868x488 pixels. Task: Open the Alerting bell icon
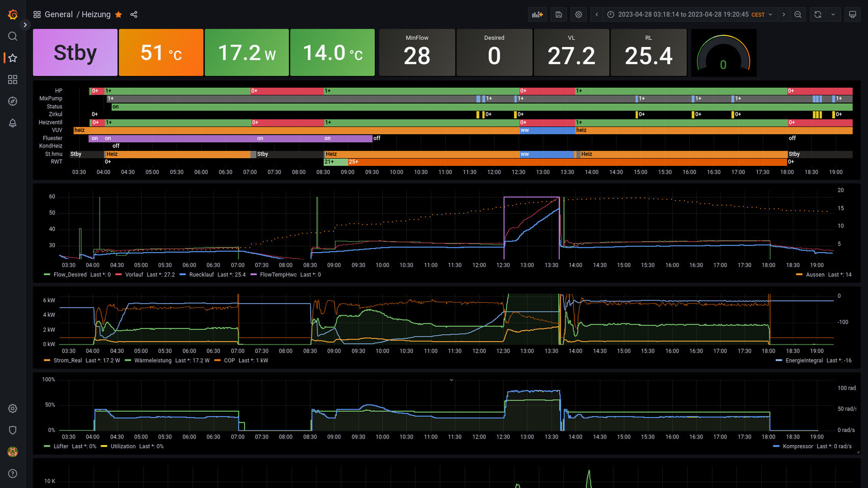(13, 123)
